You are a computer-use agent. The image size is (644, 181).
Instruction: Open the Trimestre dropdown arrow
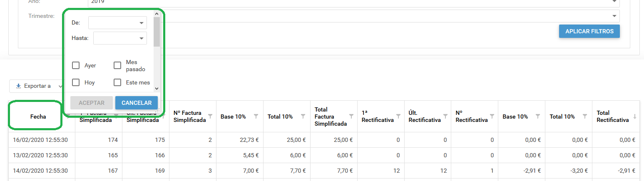pos(614,16)
